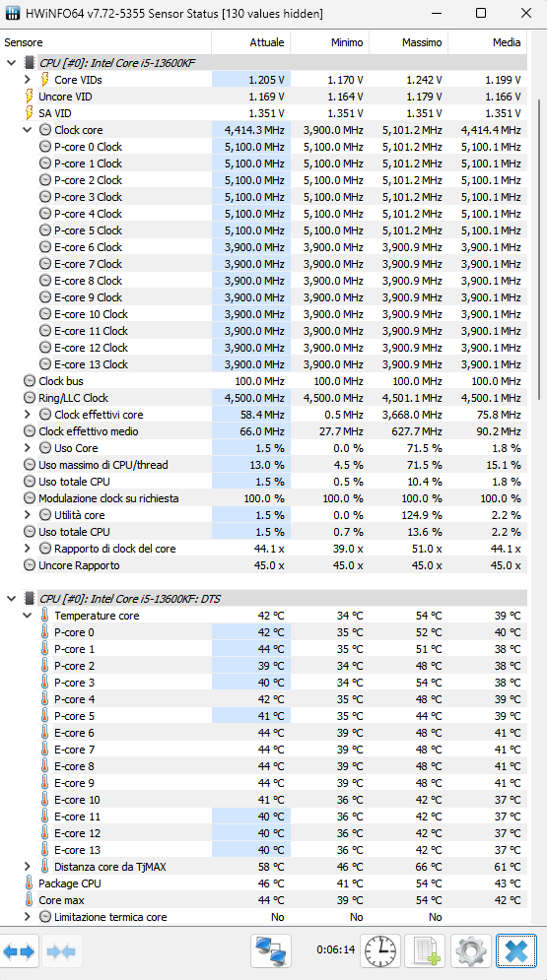Expand Distanza core da TjMAX
Screen dimensions: 547x980
click(x=27, y=867)
